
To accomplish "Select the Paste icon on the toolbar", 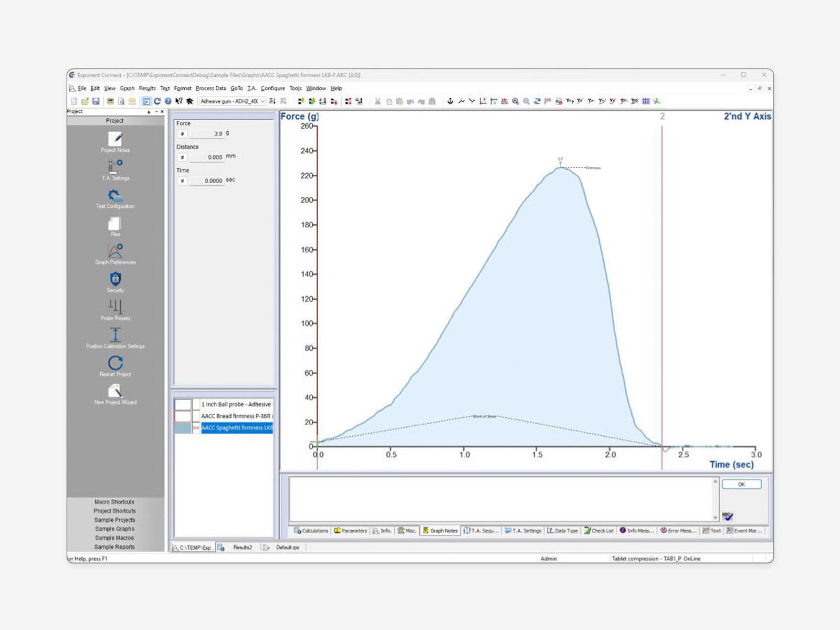I will 399,101.
